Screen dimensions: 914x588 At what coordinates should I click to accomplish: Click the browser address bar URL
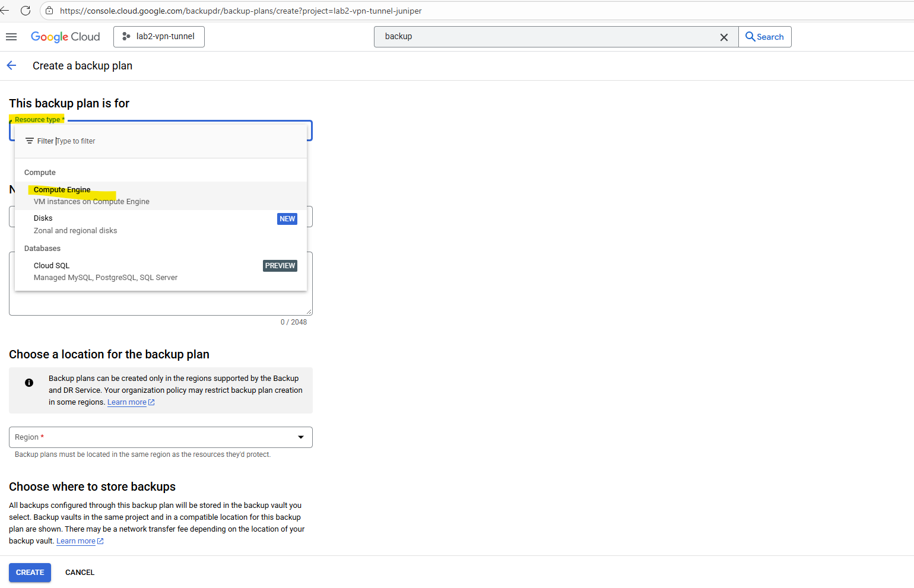(x=241, y=11)
